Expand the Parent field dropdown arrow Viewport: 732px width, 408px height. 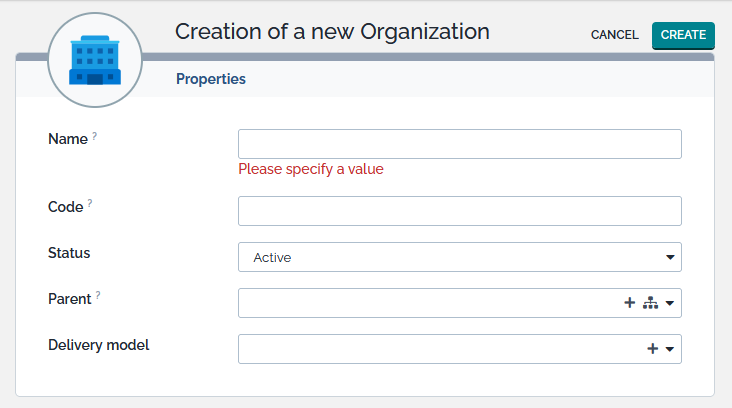[670, 303]
